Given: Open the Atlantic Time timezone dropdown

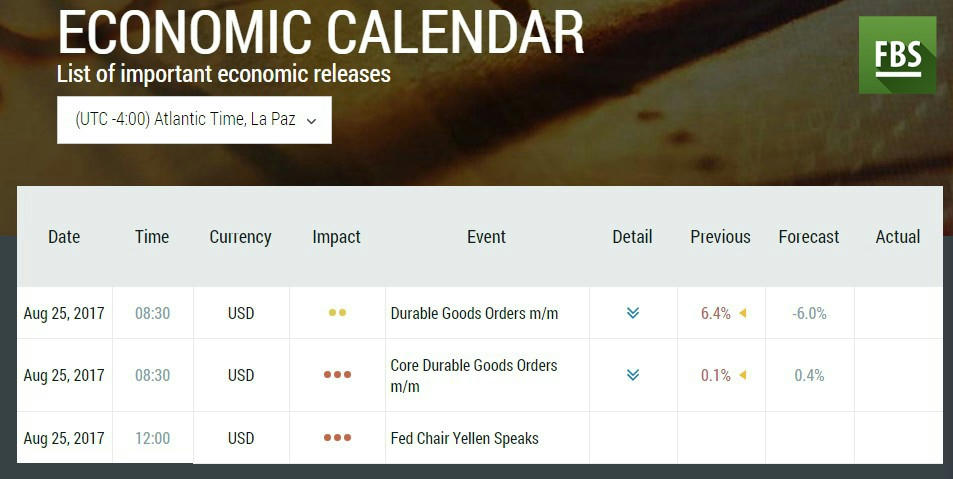Looking at the screenshot, I should click(x=194, y=120).
